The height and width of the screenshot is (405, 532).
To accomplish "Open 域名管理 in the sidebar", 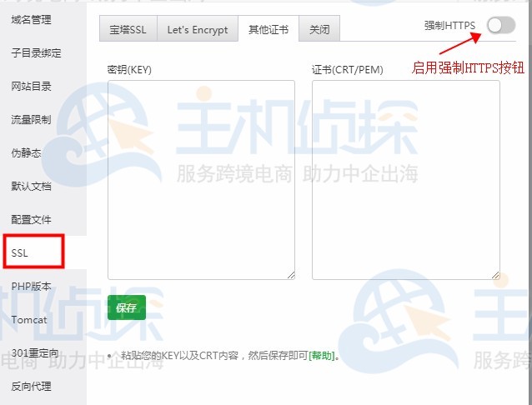I will [x=31, y=19].
